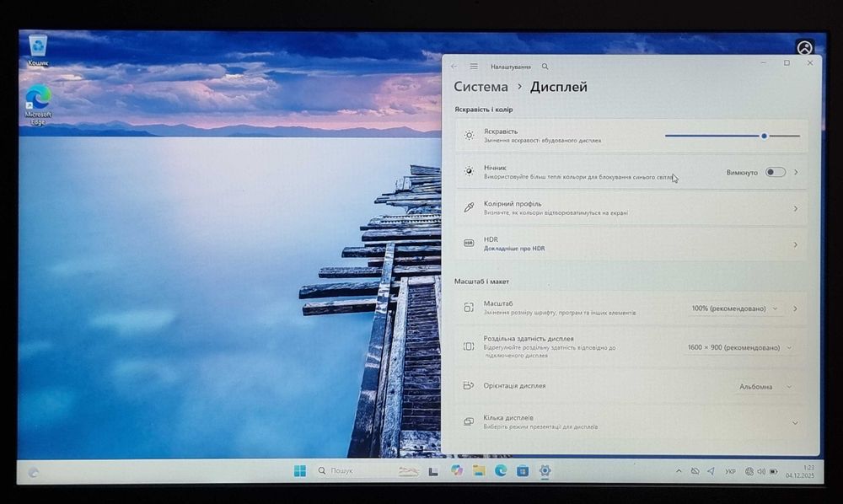Click the Дисплей page heading
Screen dimensions: 843x504
[559, 87]
